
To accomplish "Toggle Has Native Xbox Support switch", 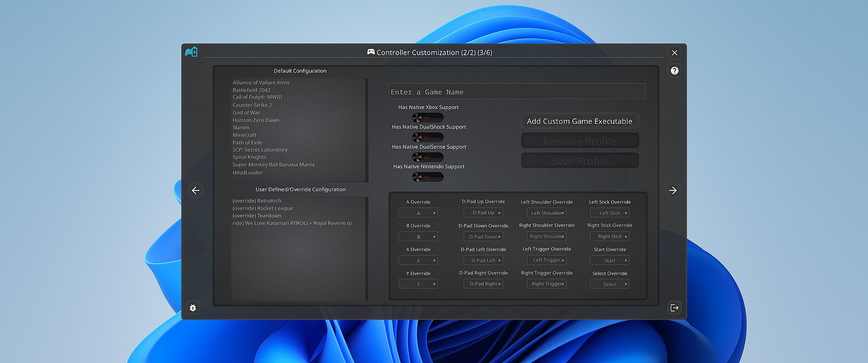I will (427, 118).
